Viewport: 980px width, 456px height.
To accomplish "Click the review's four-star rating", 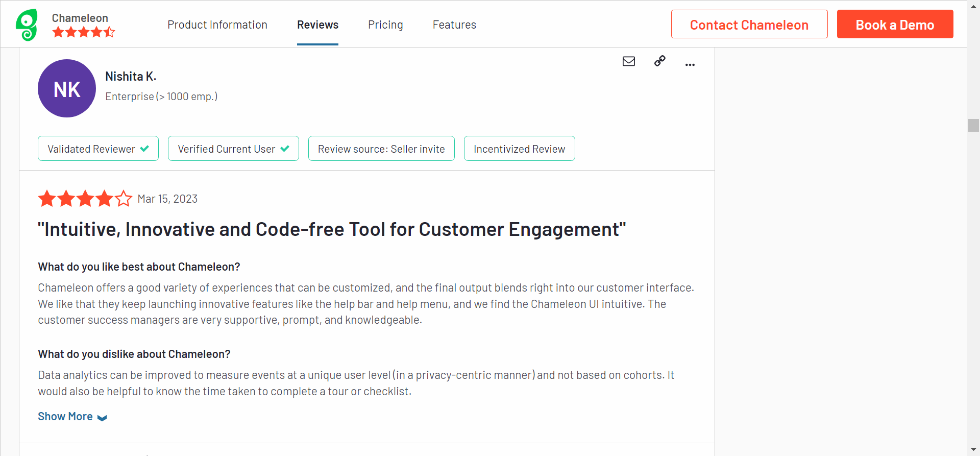I will [x=85, y=199].
